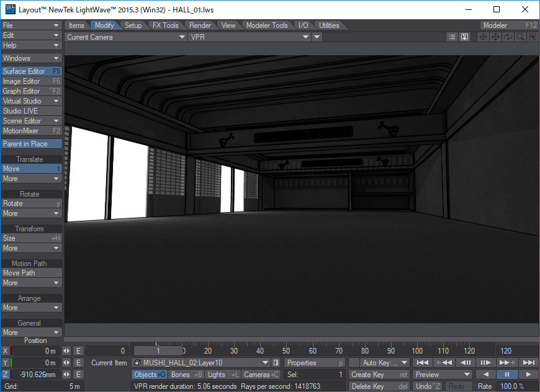
Task: Go to previous keyframe
Action: tap(444, 362)
